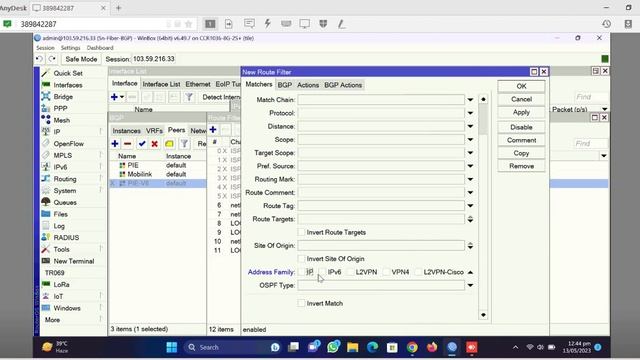This screenshot has width=640, height=360.
Task: Check the Invert Route Targets box
Action: pyautogui.click(x=301, y=232)
